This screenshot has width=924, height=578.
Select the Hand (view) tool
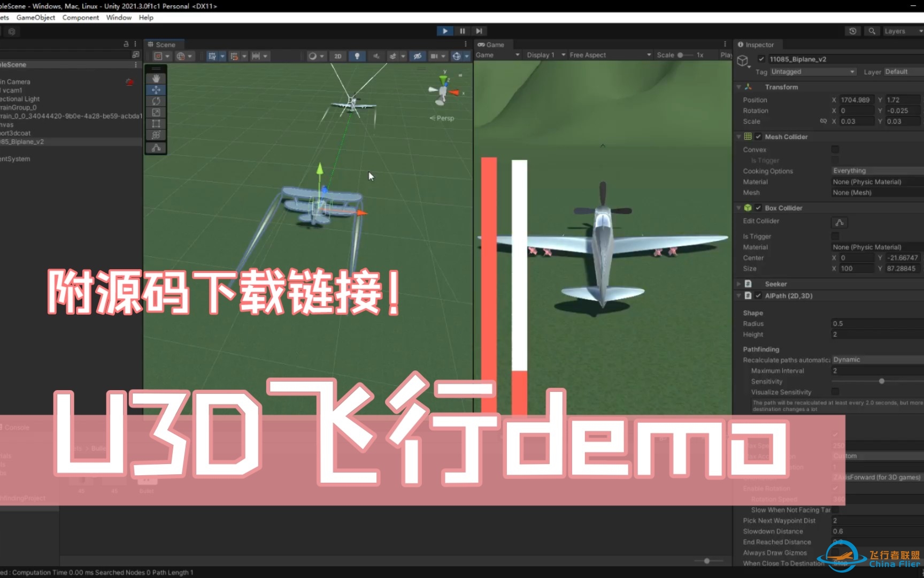coord(156,78)
